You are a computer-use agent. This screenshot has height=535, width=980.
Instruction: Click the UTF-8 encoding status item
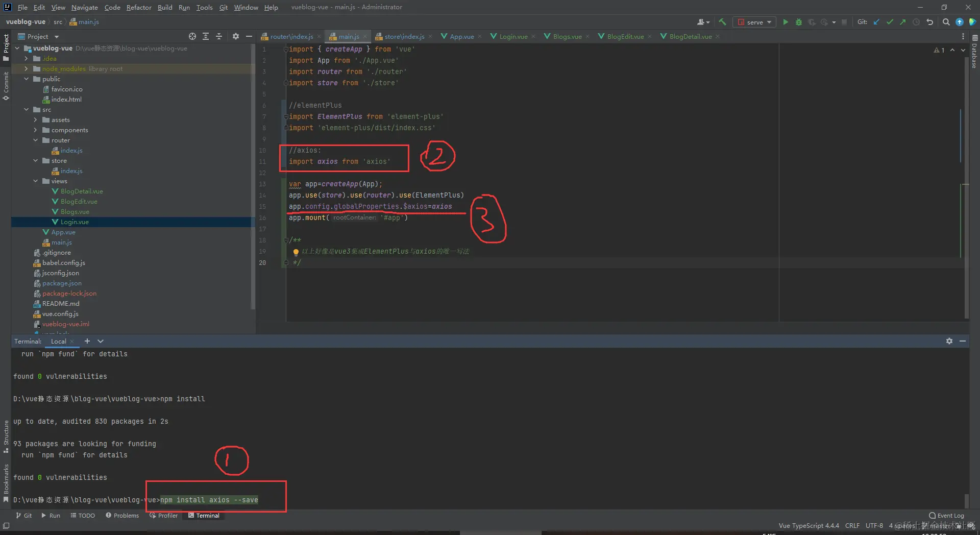point(874,526)
